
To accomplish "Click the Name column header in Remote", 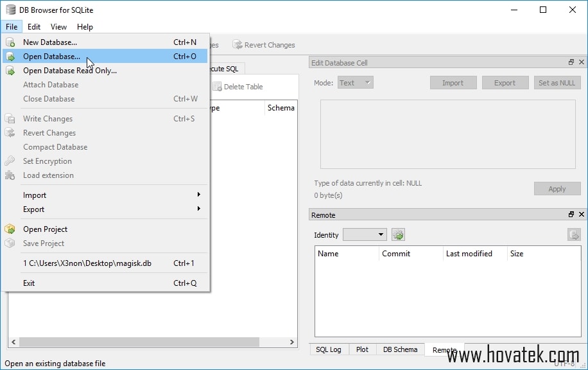I will [x=347, y=254].
